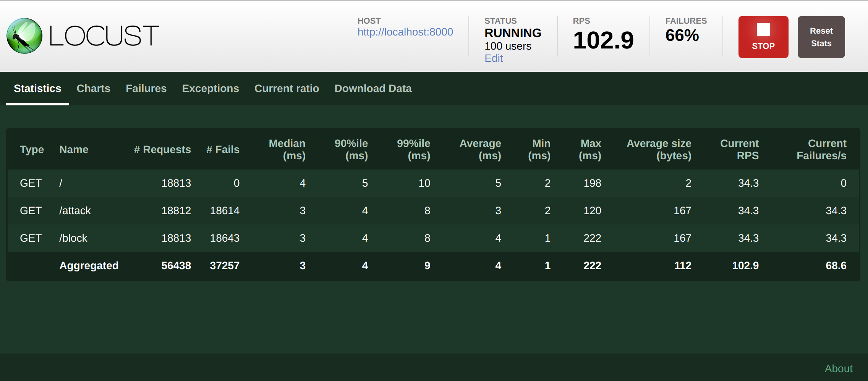The height and width of the screenshot is (381, 868).
Task: Sort table by Type column header
Action: [x=32, y=150]
